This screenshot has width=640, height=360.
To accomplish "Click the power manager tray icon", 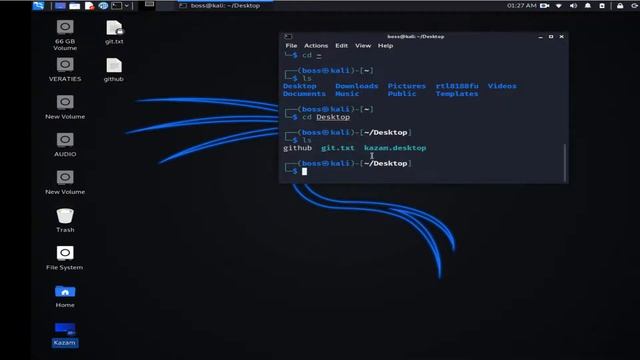I will [602, 6].
